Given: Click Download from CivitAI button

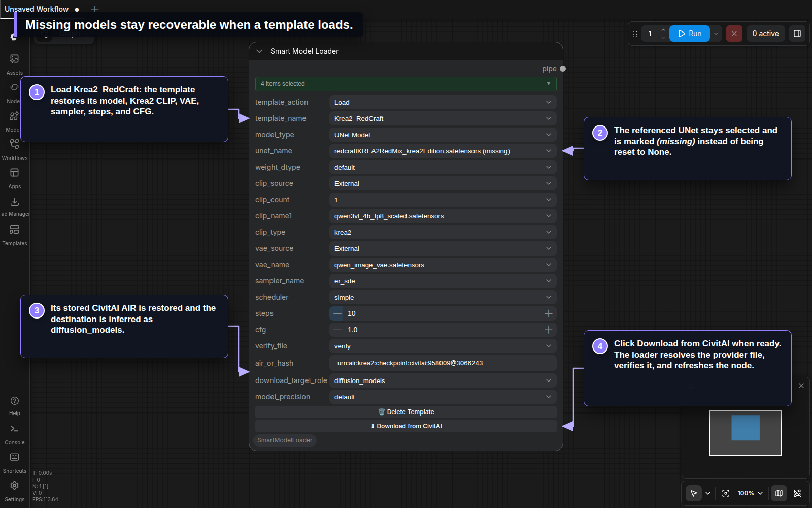Looking at the screenshot, I should click(x=406, y=426).
